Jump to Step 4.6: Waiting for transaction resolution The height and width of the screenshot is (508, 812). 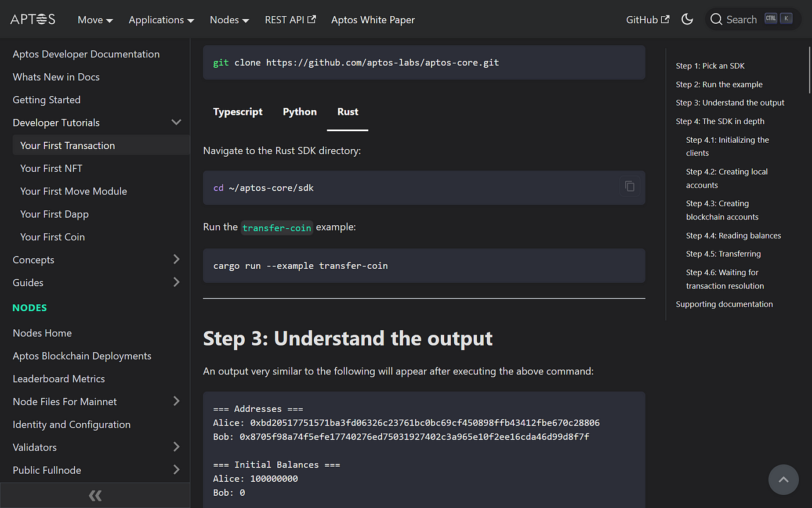[x=725, y=279]
